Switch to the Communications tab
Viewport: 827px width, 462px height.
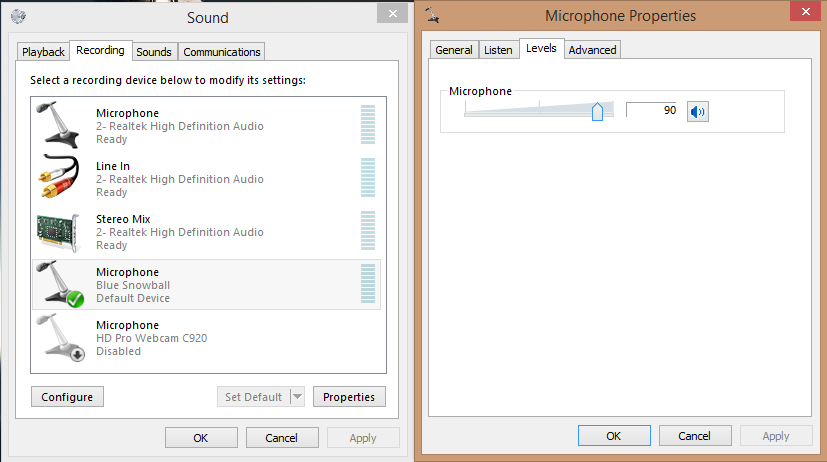click(x=222, y=52)
